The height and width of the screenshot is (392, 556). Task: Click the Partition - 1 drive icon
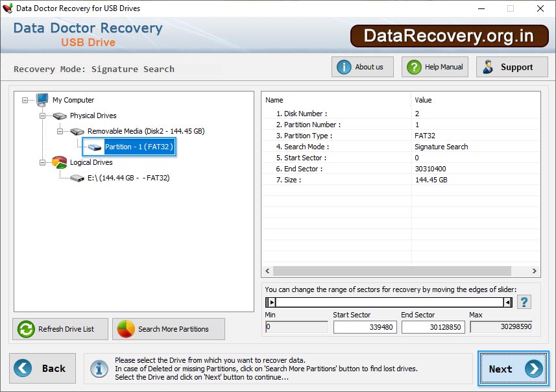point(95,147)
